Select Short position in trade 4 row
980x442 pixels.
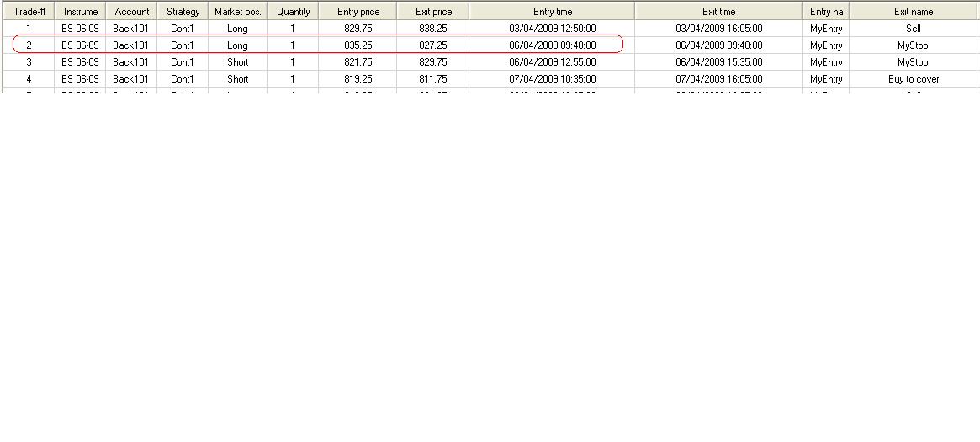237,79
